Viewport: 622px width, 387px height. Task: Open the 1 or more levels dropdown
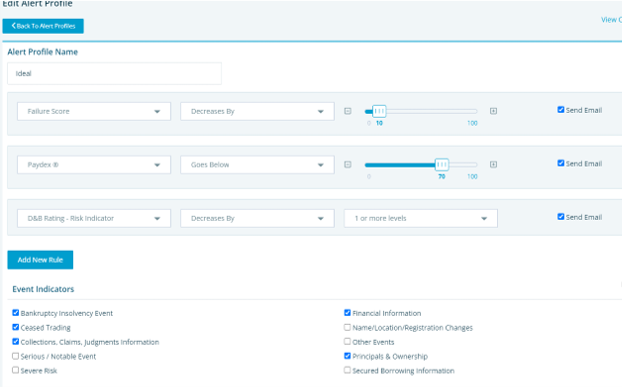pos(421,218)
